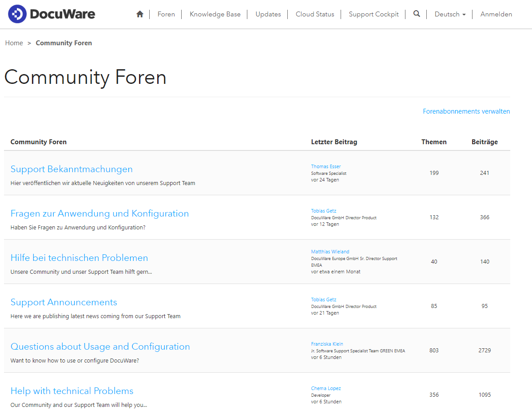Click Anmelden to sign in
532x414 pixels.
(496, 14)
